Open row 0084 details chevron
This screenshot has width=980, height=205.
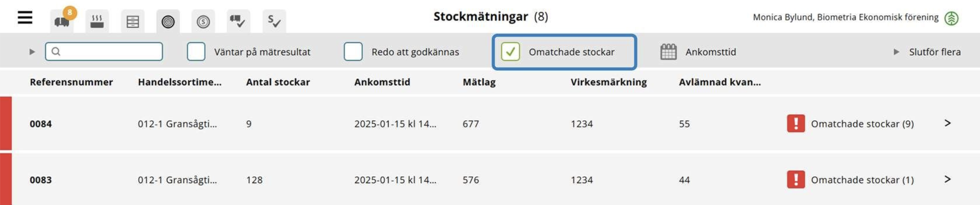click(x=948, y=123)
